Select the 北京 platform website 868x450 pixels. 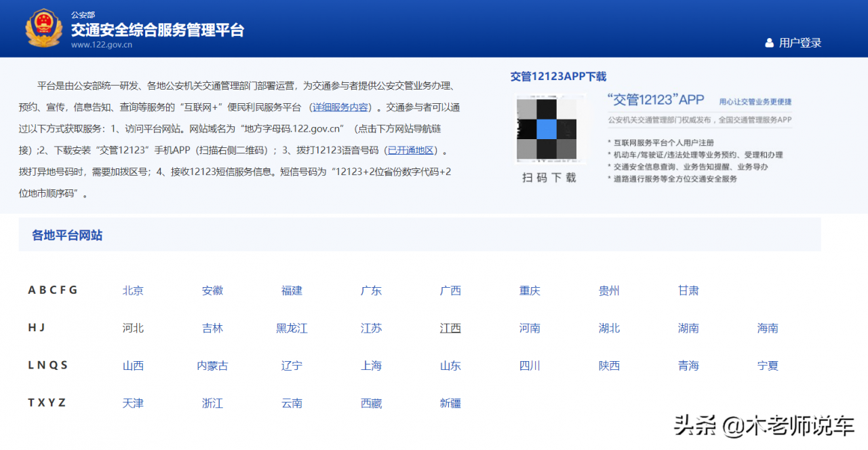click(x=133, y=290)
